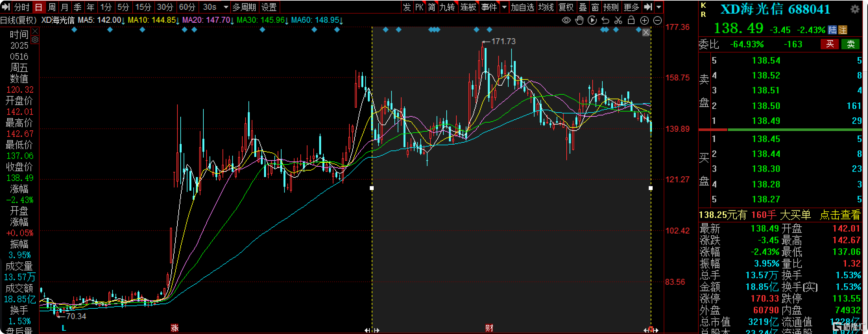Open the 事件 events button
The height and width of the screenshot is (334, 868).
pyautogui.click(x=489, y=7)
